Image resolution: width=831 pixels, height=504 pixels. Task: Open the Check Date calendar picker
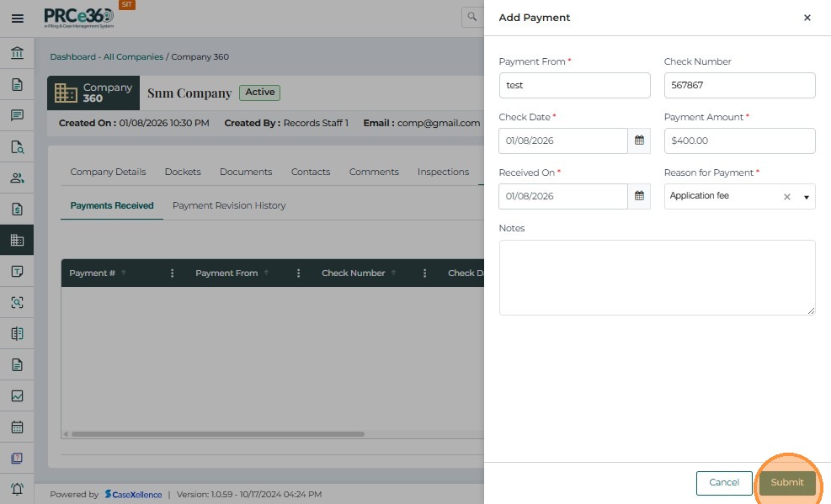coord(639,141)
